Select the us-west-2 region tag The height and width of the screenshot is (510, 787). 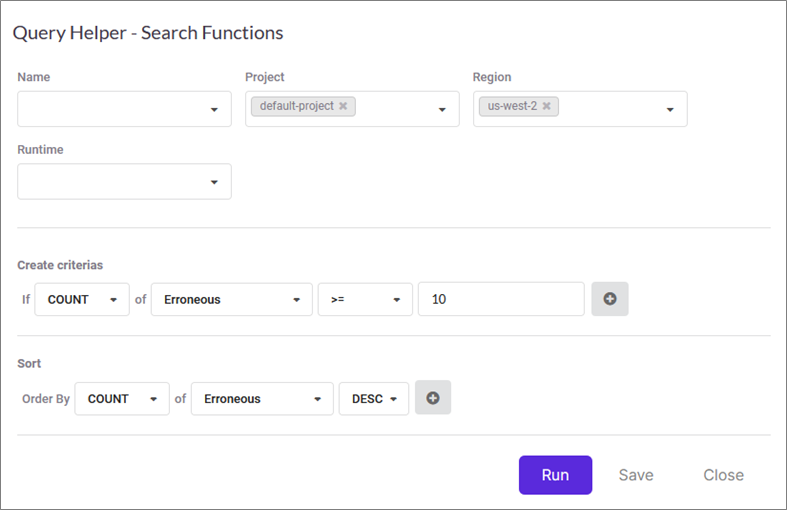(507, 106)
